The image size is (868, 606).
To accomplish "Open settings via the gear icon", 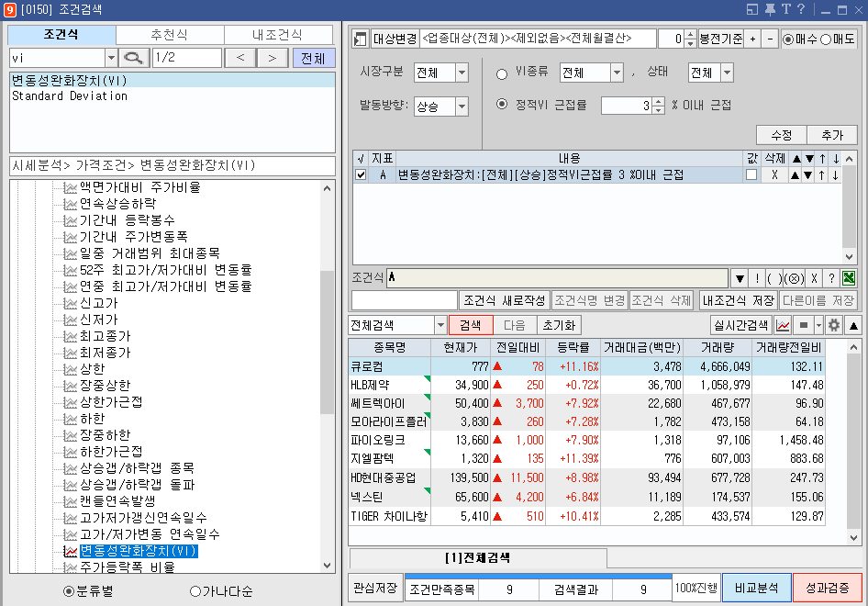I will (833, 325).
